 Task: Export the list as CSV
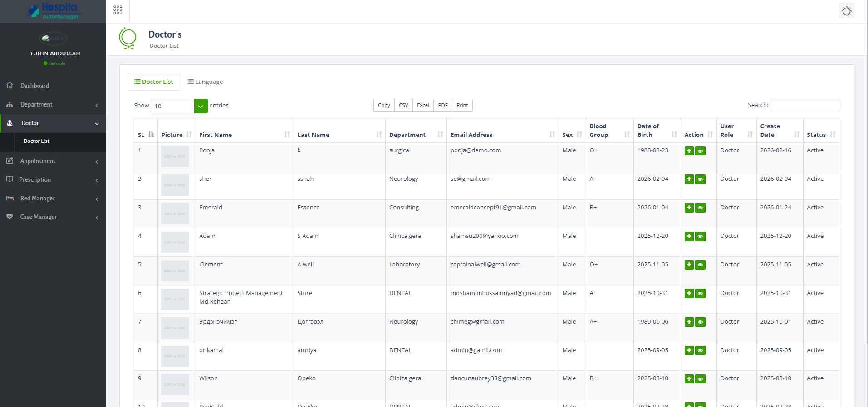(403, 105)
